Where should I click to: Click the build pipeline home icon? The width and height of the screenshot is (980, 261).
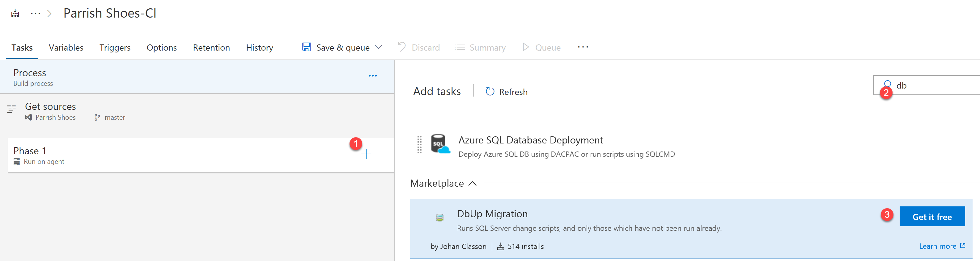pyautogui.click(x=15, y=14)
